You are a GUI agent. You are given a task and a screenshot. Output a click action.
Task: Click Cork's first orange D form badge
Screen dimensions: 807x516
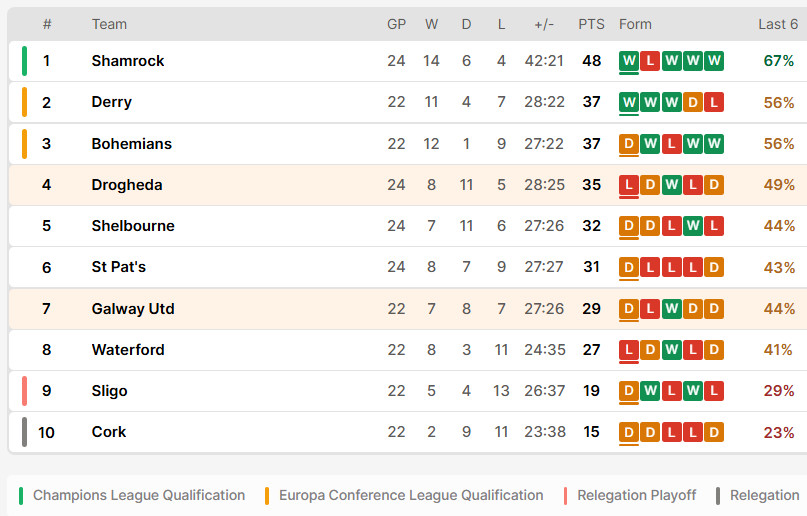pos(629,432)
